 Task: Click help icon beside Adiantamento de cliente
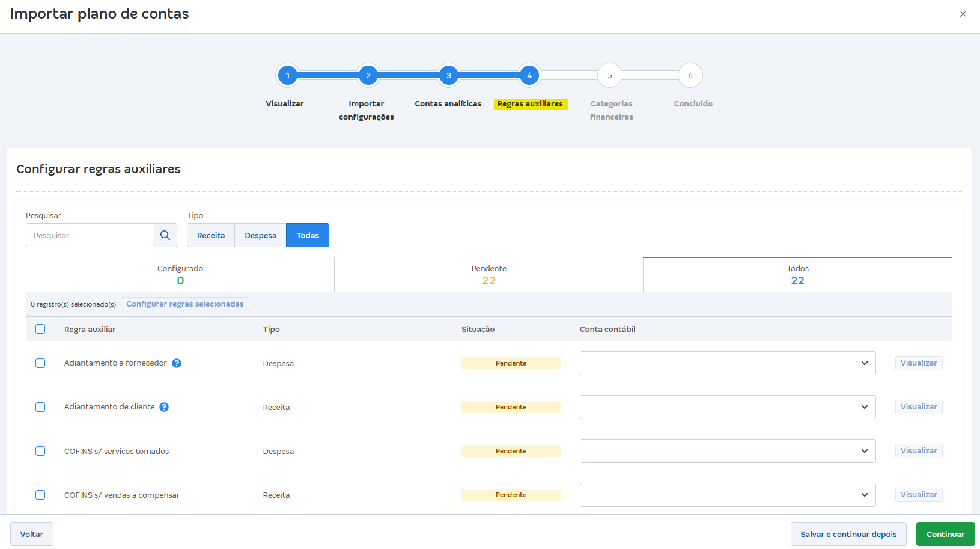click(164, 407)
